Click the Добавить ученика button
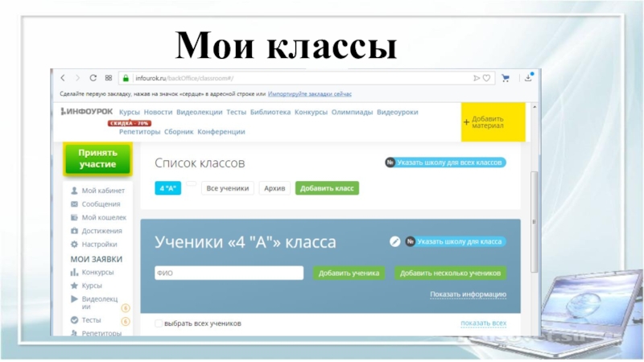This screenshot has width=644, height=362. point(349,273)
